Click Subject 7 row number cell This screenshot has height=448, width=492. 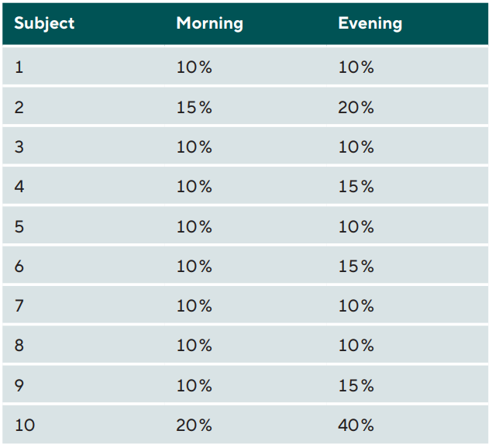click(x=84, y=305)
